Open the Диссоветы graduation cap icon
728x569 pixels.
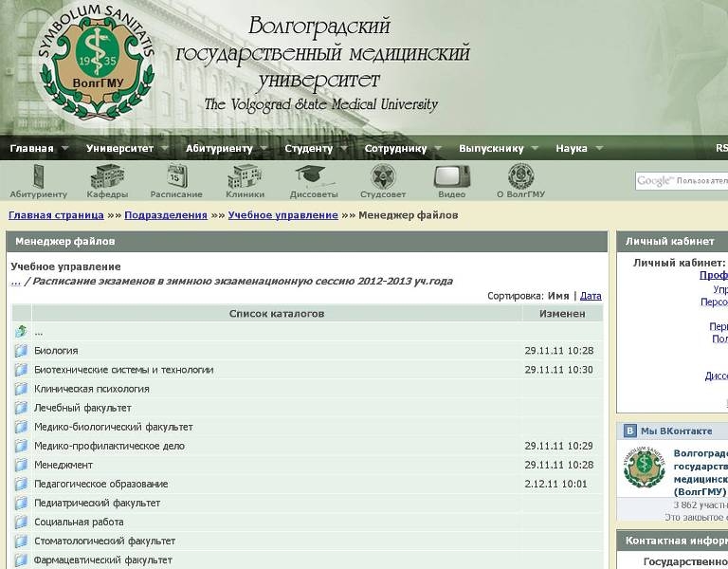(314, 176)
